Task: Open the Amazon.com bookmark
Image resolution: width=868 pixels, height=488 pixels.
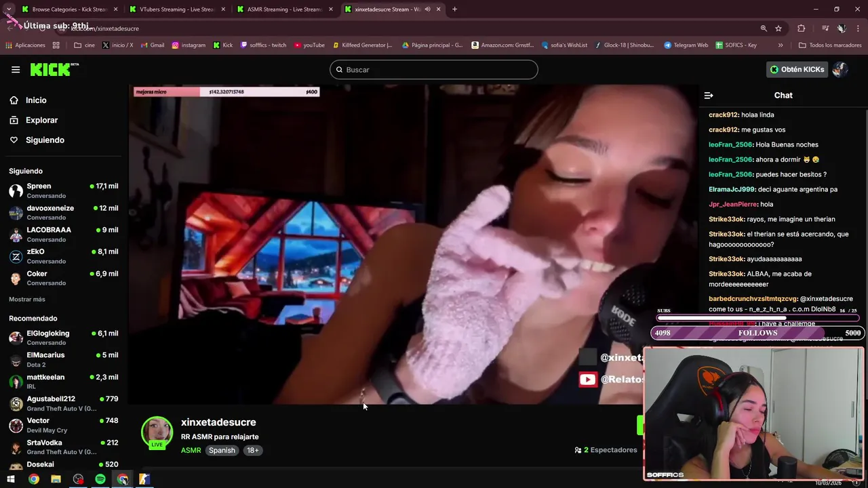Action: [502, 45]
